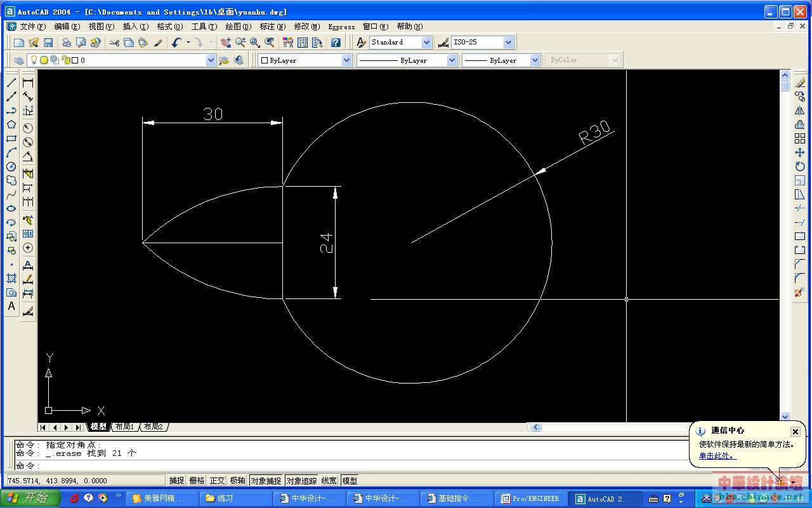Click the Save icon in toolbar
The width and height of the screenshot is (812, 508).
pyautogui.click(x=48, y=43)
